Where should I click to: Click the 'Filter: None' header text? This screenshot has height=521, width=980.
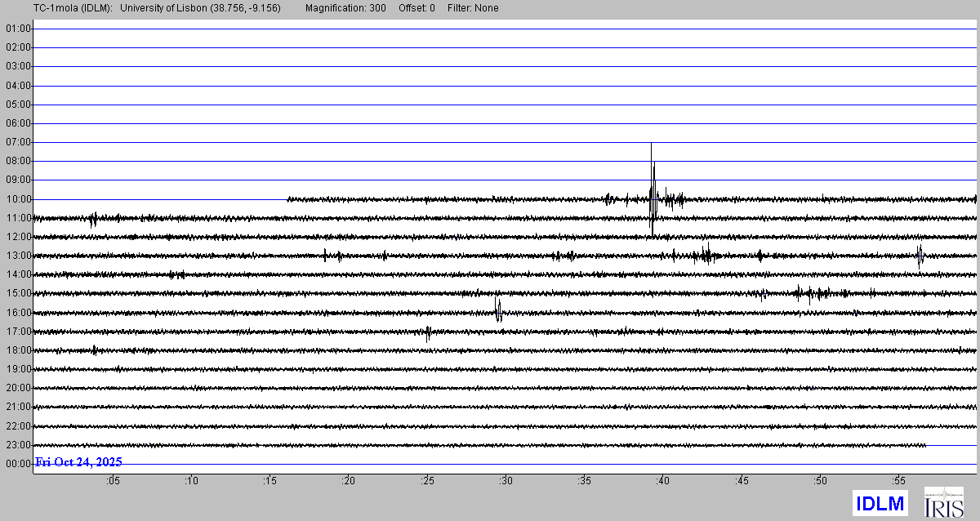click(x=473, y=8)
